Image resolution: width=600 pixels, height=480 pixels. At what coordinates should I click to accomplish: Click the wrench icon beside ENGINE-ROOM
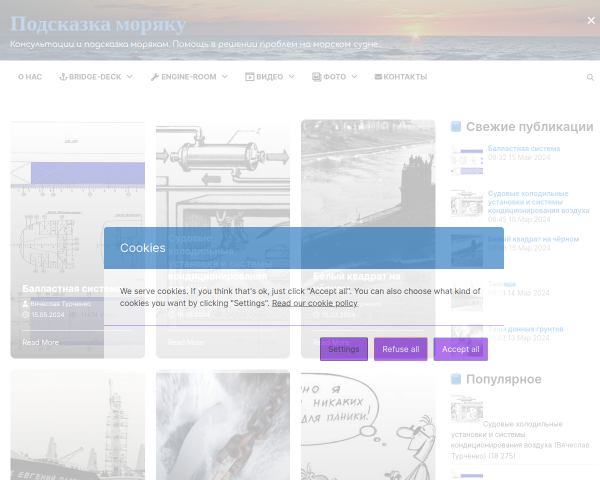[x=155, y=77]
